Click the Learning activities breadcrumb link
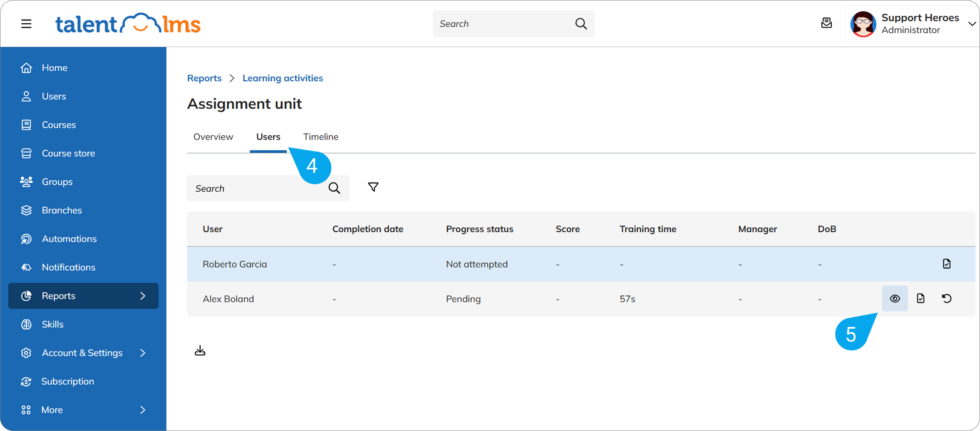Image resolution: width=980 pixels, height=431 pixels. click(x=283, y=78)
